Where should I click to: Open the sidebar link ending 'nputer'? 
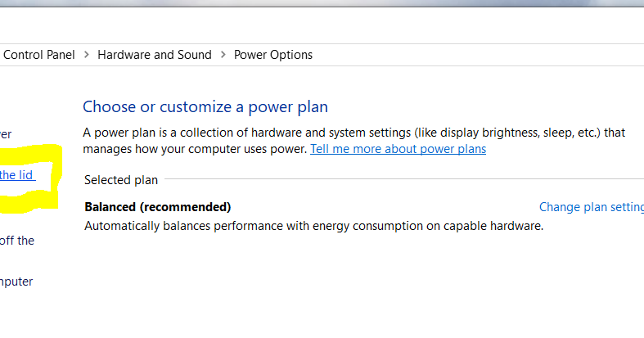pyautogui.click(x=16, y=282)
